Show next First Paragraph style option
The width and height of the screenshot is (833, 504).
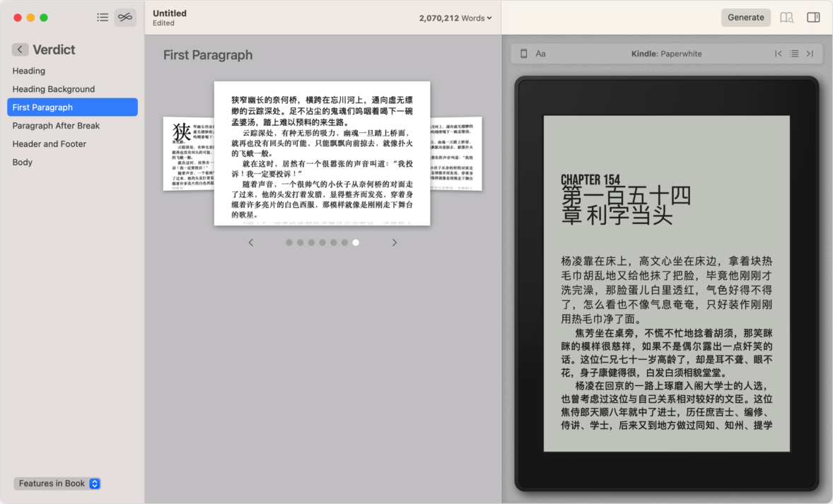point(394,242)
